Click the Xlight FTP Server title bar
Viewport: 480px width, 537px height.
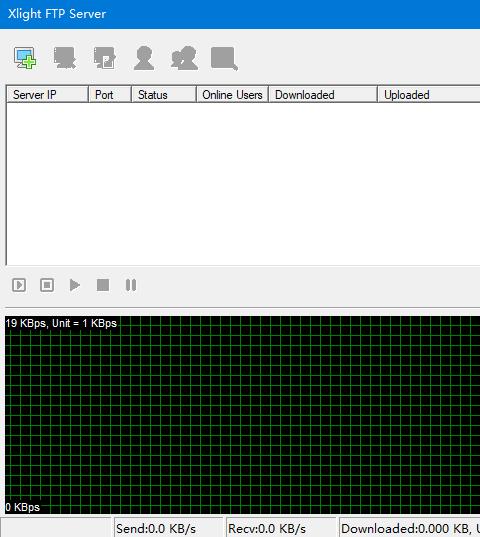(x=240, y=14)
